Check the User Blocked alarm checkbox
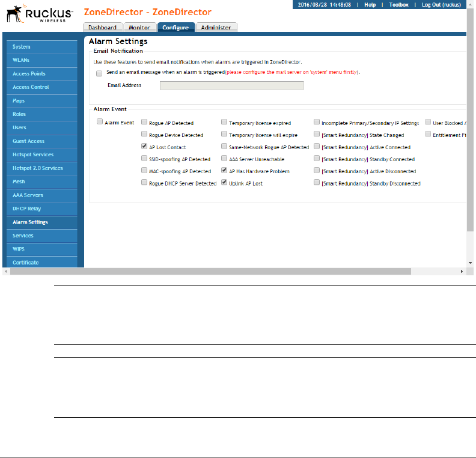The image size is (476, 458). tap(428, 122)
